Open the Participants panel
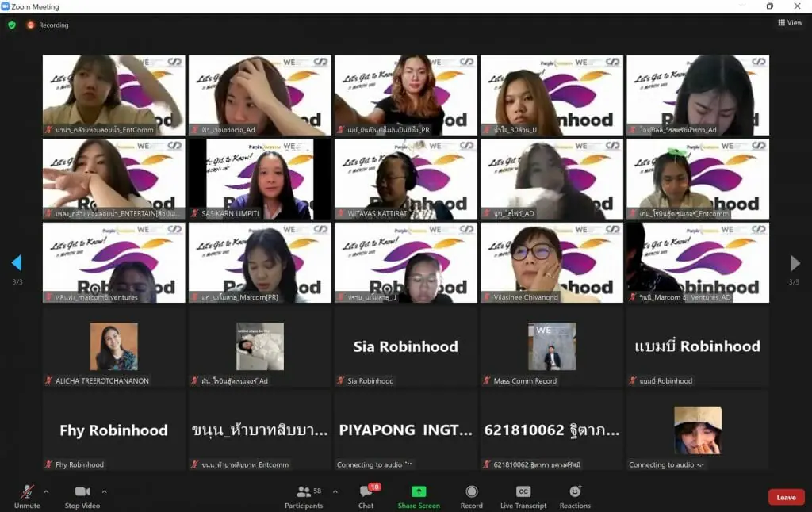 click(304, 496)
